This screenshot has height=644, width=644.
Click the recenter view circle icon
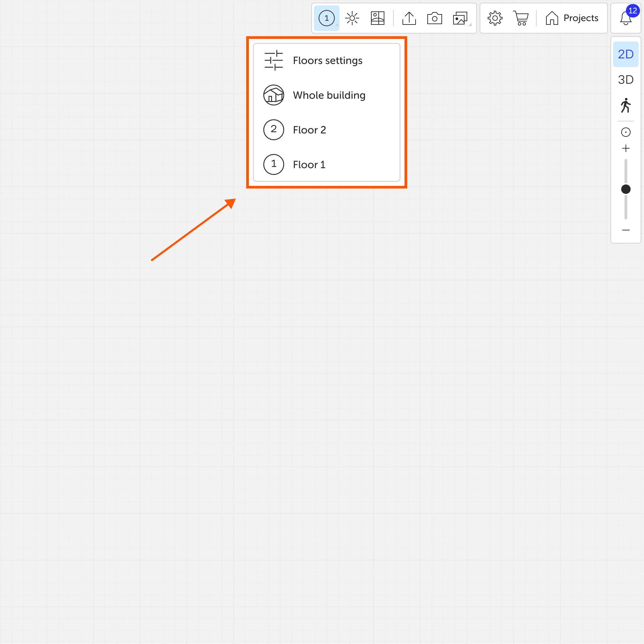tap(626, 132)
